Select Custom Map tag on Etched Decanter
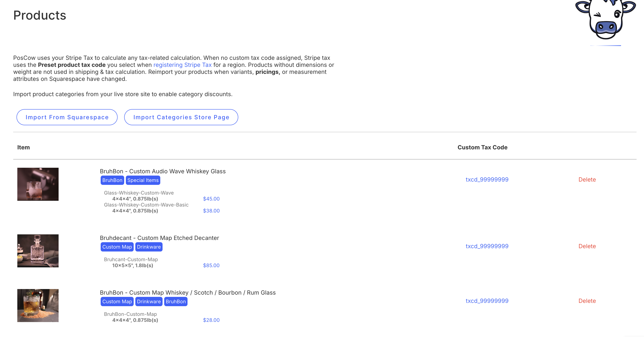 (117, 247)
